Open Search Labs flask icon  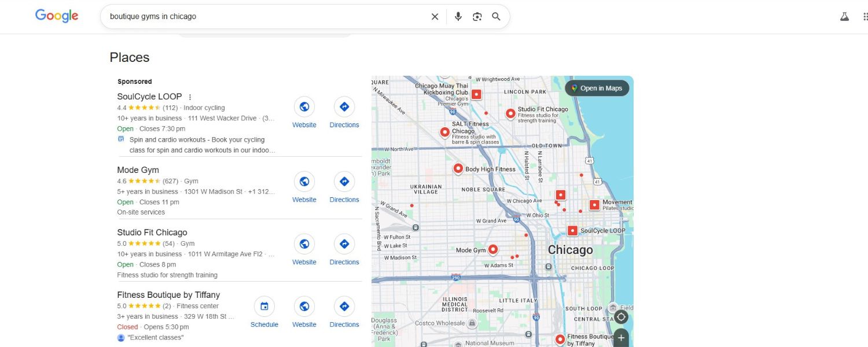pos(844,17)
